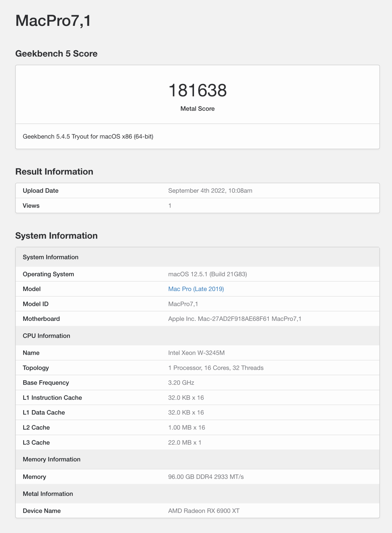The image size is (392, 533).
Task: Click the 181638 Metal score number
Action: pos(197,90)
